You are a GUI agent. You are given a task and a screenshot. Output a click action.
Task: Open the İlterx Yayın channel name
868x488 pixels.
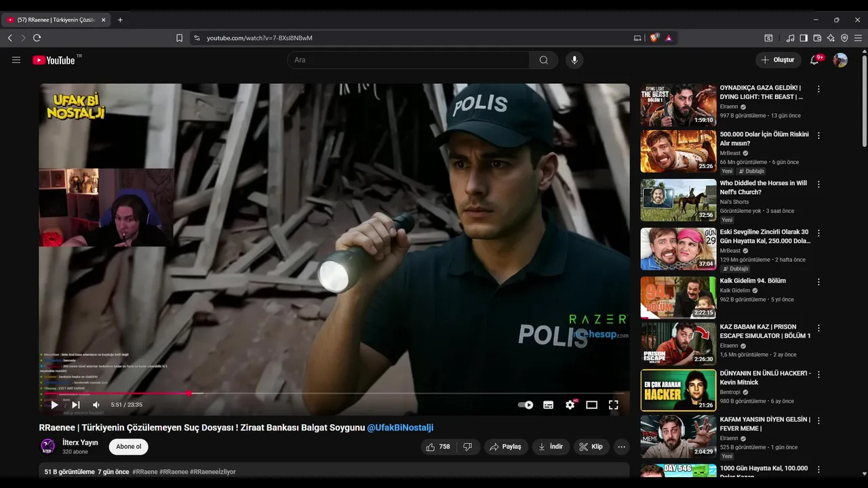point(80,443)
